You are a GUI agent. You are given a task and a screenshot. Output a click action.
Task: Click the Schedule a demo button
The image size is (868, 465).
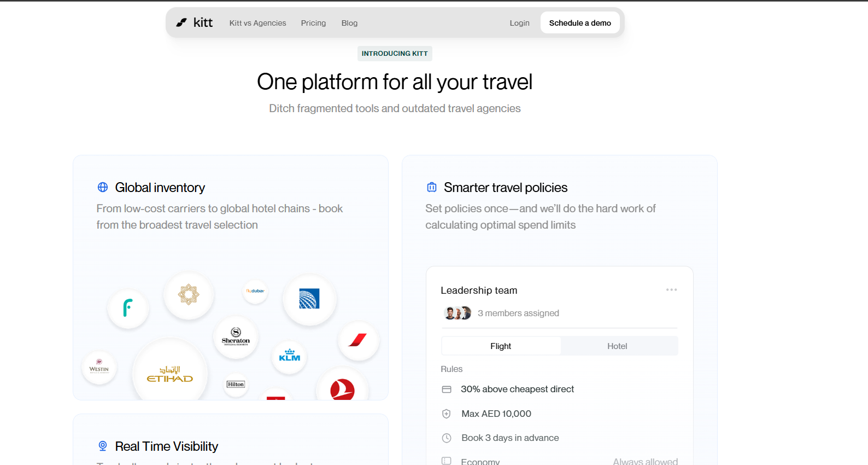(x=580, y=23)
